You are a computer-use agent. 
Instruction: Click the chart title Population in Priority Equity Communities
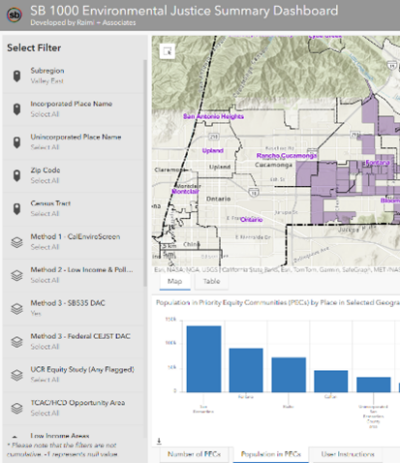(x=278, y=303)
